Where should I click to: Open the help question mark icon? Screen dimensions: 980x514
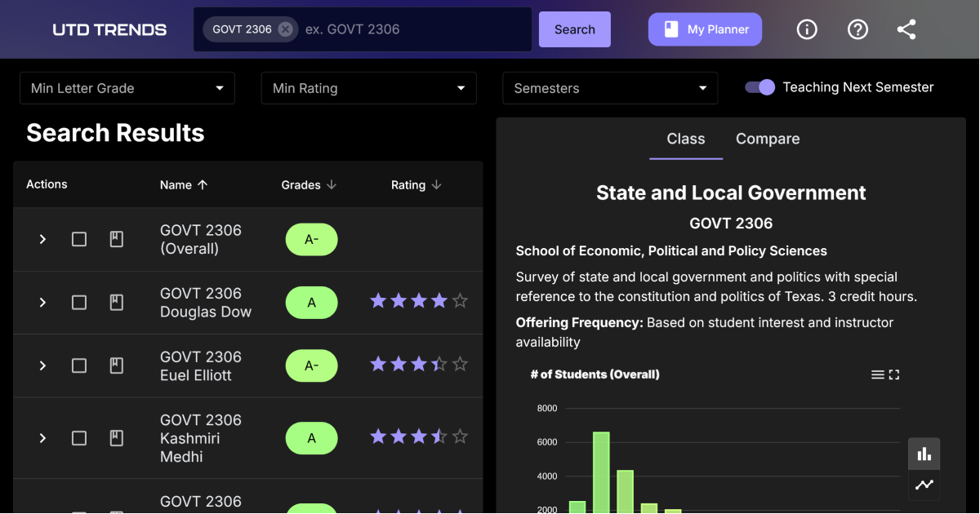(x=857, y=29)
